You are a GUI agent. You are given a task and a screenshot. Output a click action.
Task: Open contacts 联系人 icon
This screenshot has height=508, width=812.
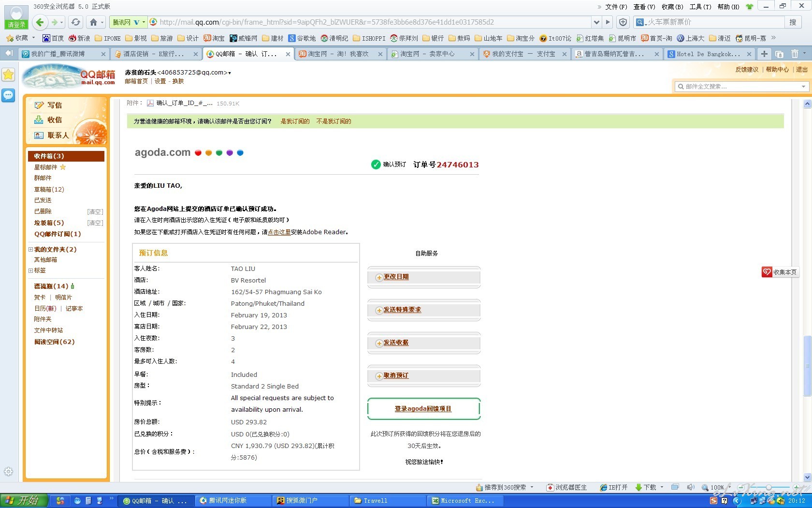pyautogui.click(x=39, y=135)
